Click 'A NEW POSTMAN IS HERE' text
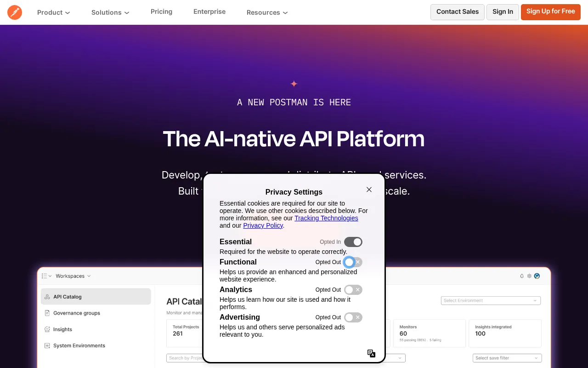This screenshot has width=588, height=368. [294, 102]
